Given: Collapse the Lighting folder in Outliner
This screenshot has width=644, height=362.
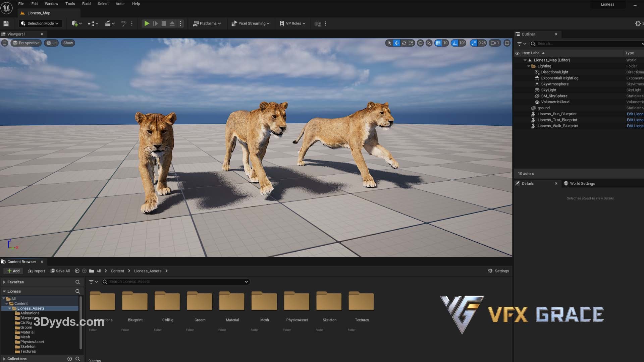Looking at the screenshot, I should (529, 66).
